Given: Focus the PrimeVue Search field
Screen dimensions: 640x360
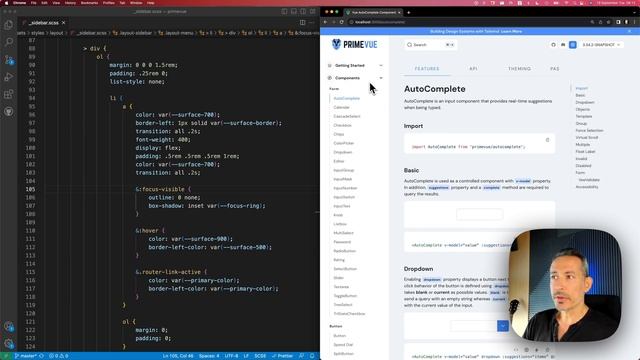Looking at the screenshot, I should [431, 45].
